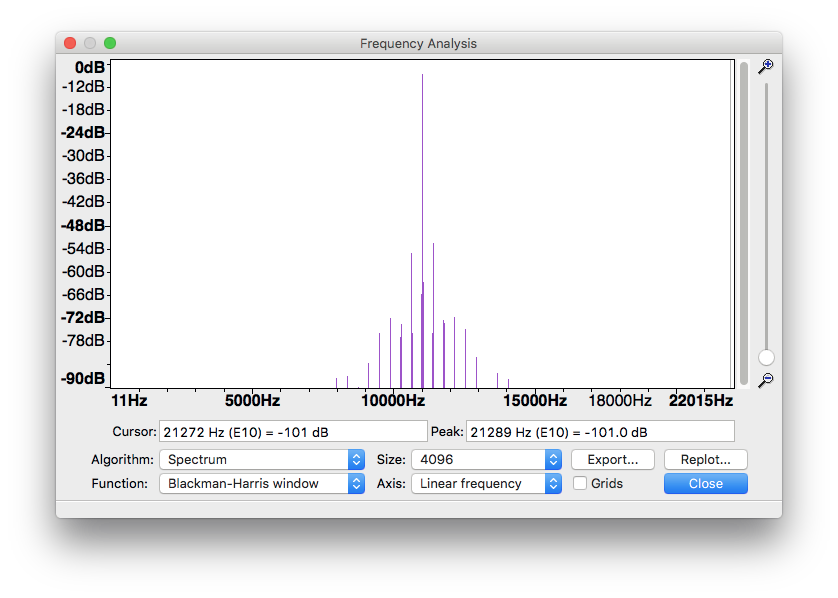Screen dimensions: 838x598
Task: Click the Export... button
Action: tap(612, 460)
